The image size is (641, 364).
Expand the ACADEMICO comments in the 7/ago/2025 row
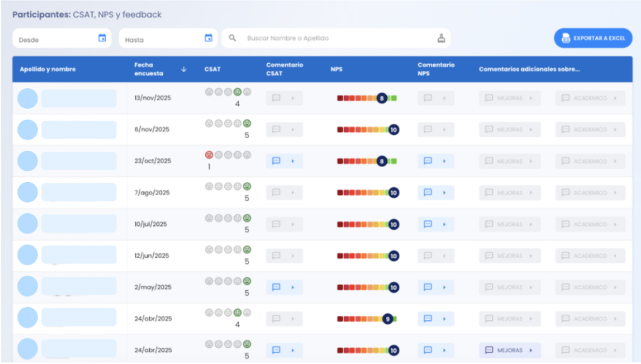[589, 193]
